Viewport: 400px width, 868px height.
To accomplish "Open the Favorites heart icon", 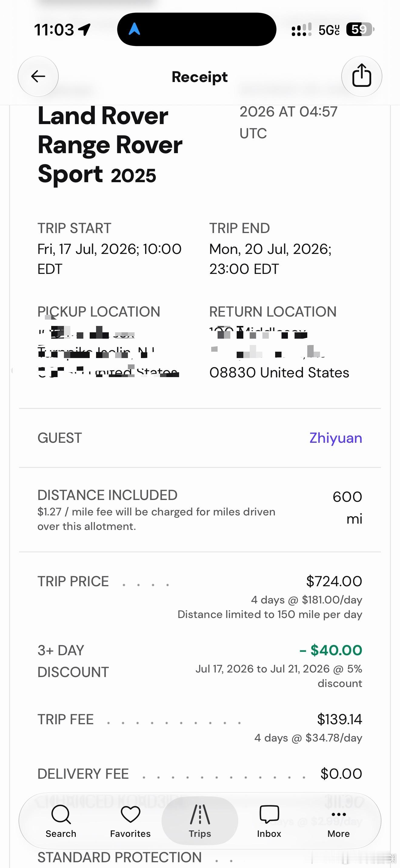I will tap(131, 814).
